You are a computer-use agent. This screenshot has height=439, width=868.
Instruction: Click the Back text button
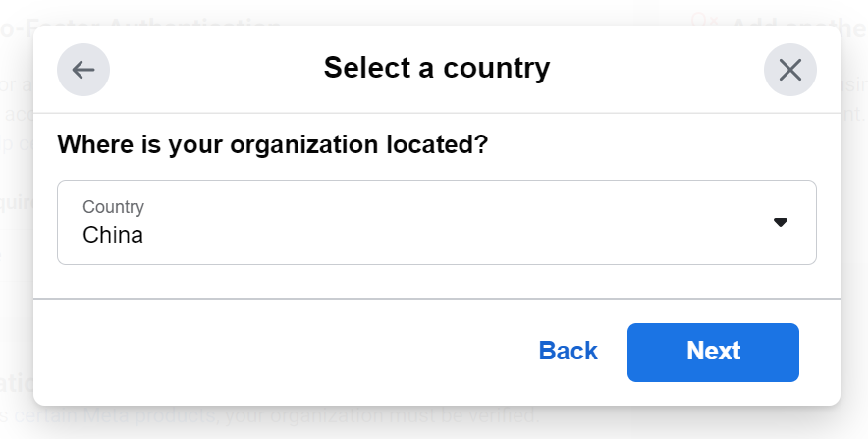point(568,351)
